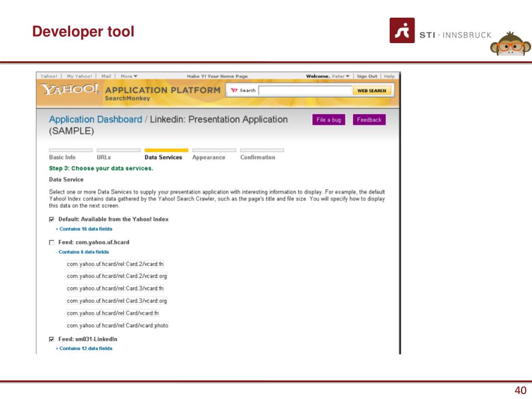Select field com.yahoo.uf.hcard/rel:Card.2/vcard:fn
The width and height of the screenshot is (532, 399).
click(115, 264)
